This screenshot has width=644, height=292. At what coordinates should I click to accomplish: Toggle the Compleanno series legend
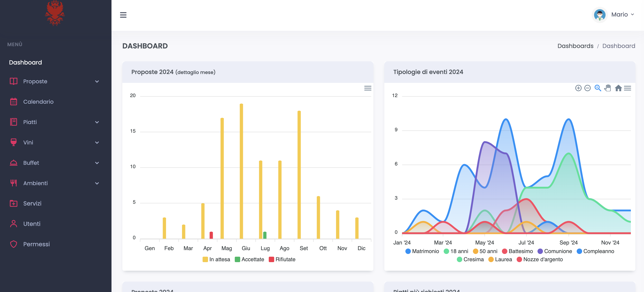click(595, 251)
